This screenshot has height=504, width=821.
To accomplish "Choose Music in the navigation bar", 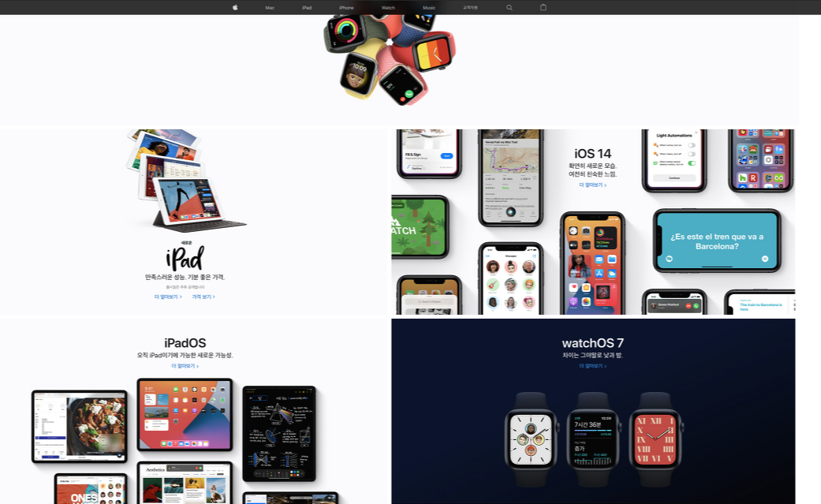I will [429, 8].
